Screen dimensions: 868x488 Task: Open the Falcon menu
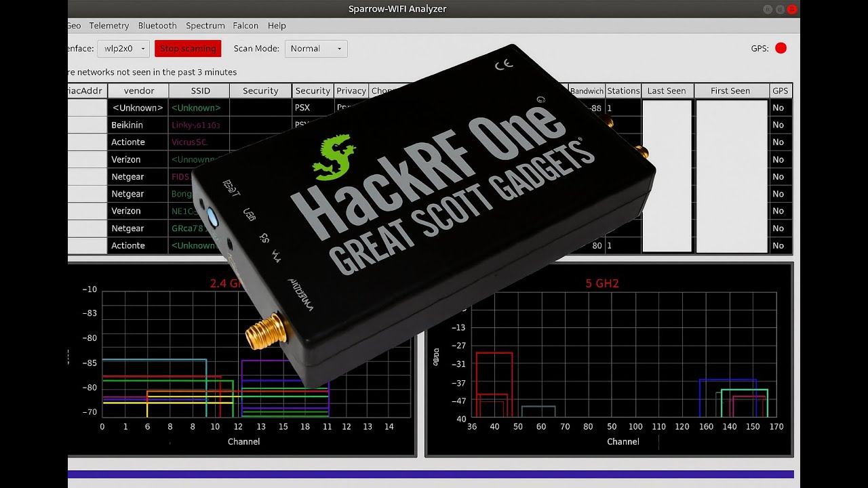245,26
